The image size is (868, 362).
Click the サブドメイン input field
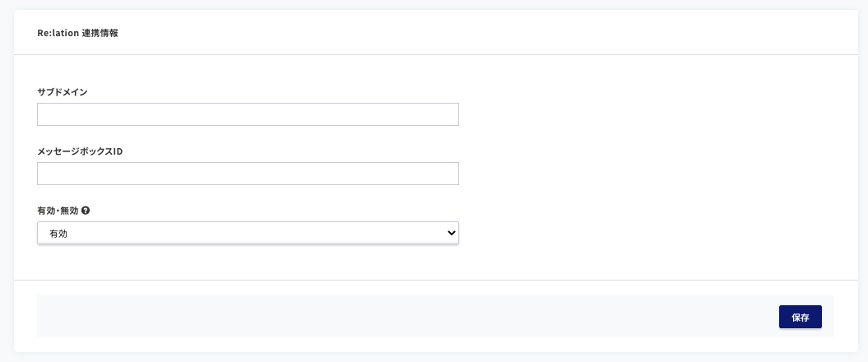tap(248, 114)
